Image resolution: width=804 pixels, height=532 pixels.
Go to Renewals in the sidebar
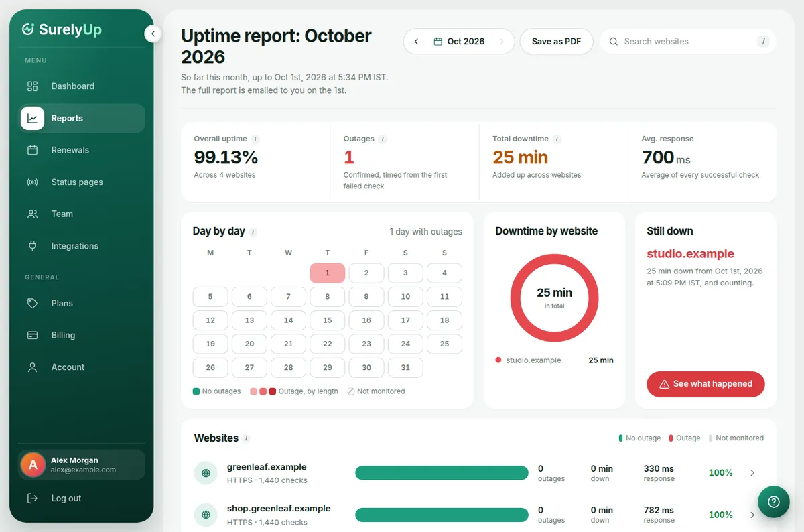pyautogui.click(x=82, y=150)
